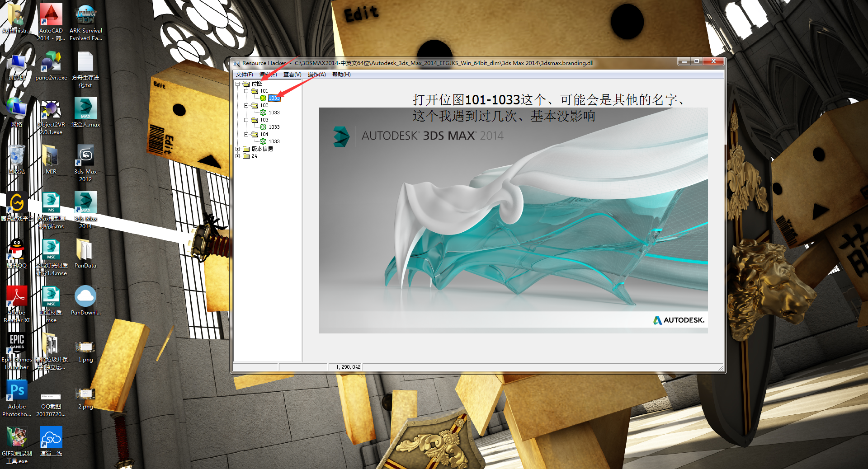Collapse the 102 folder node

point(246,105)
